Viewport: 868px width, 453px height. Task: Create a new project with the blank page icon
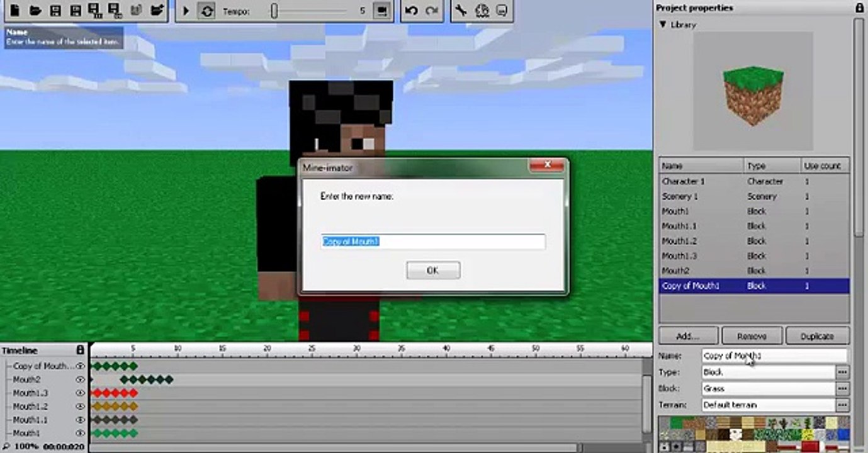pyautogui.click(x=15, y=11)
